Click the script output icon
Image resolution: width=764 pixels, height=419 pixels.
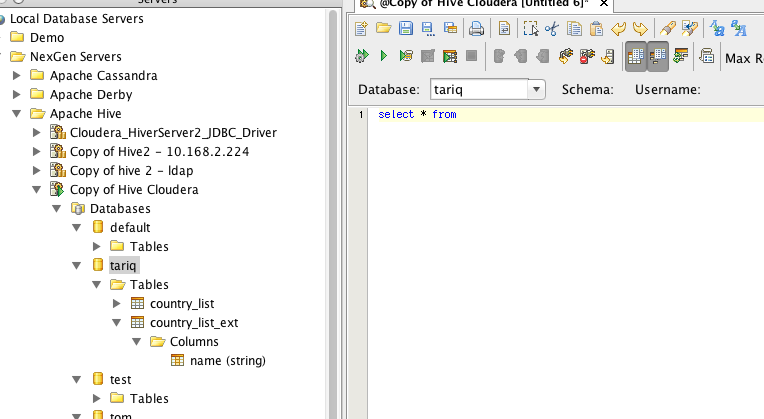707,57
